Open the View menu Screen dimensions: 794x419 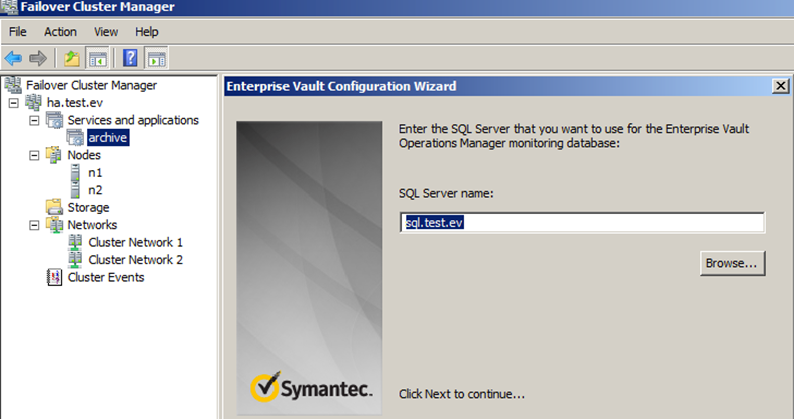tap(106, 32)
